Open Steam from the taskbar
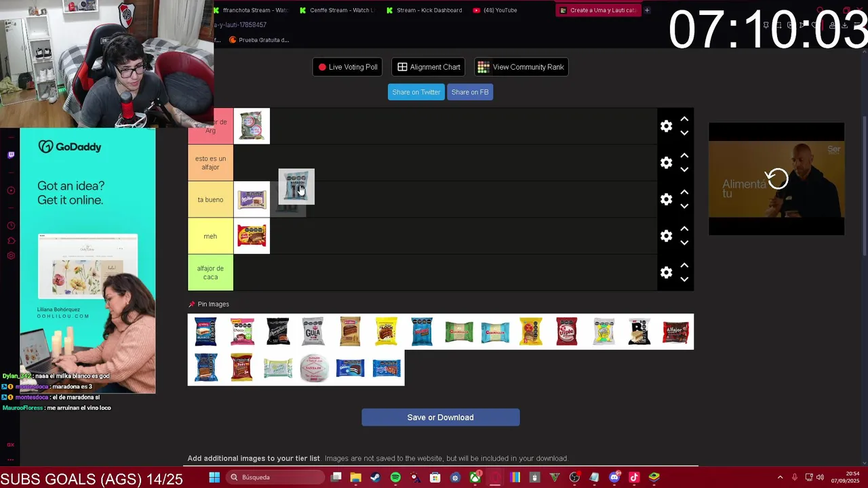Screen dimensions: 868x488 point(375,477)
